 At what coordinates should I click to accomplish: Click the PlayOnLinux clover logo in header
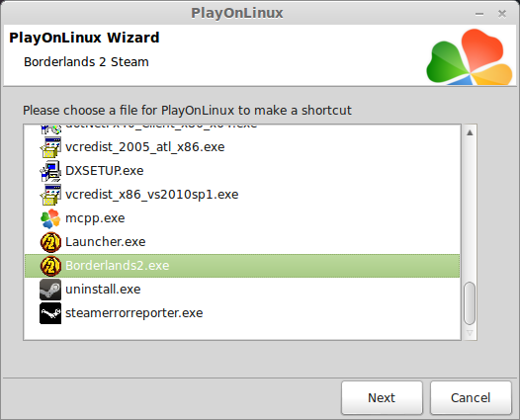(470, 56)
